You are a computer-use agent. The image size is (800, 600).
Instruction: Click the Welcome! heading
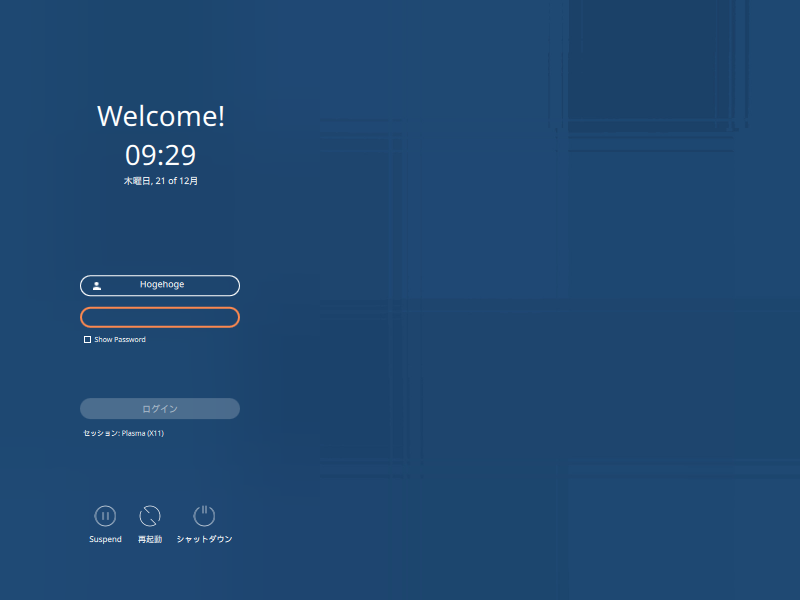[161, 116]
